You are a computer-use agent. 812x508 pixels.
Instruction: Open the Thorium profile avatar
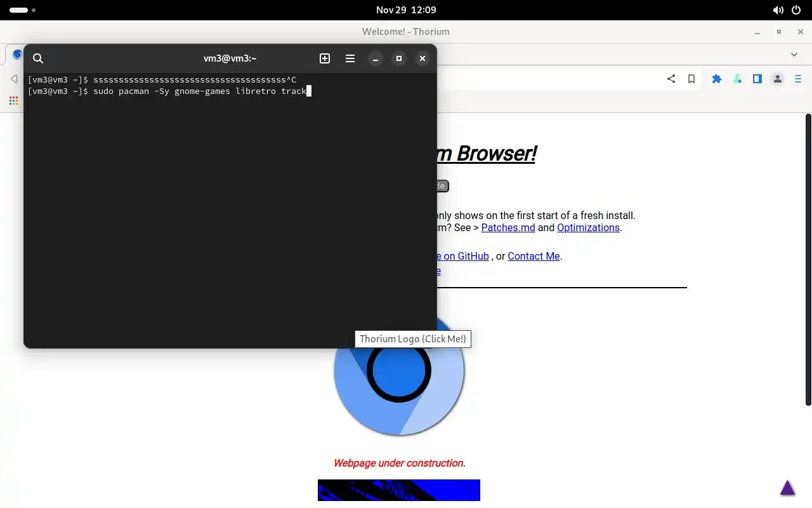coord(778,79)
